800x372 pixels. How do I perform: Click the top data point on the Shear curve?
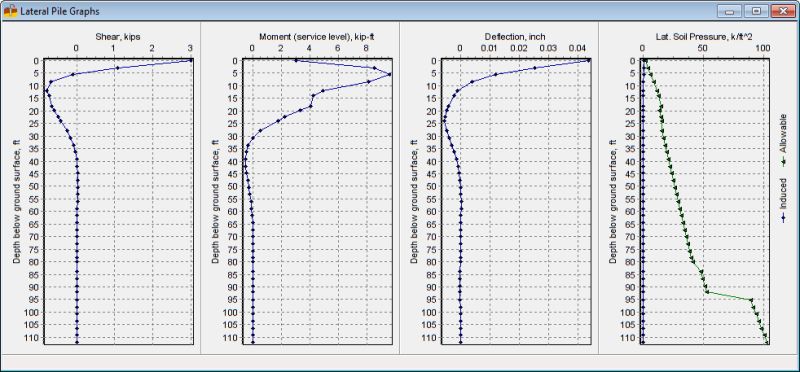tap(191, 60)
